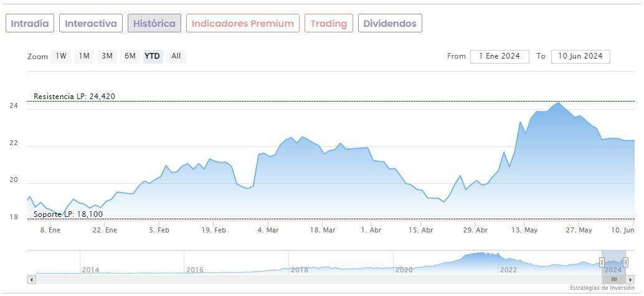
Task: Set zoom range to 1W
Action: click(x=61, y=56)
